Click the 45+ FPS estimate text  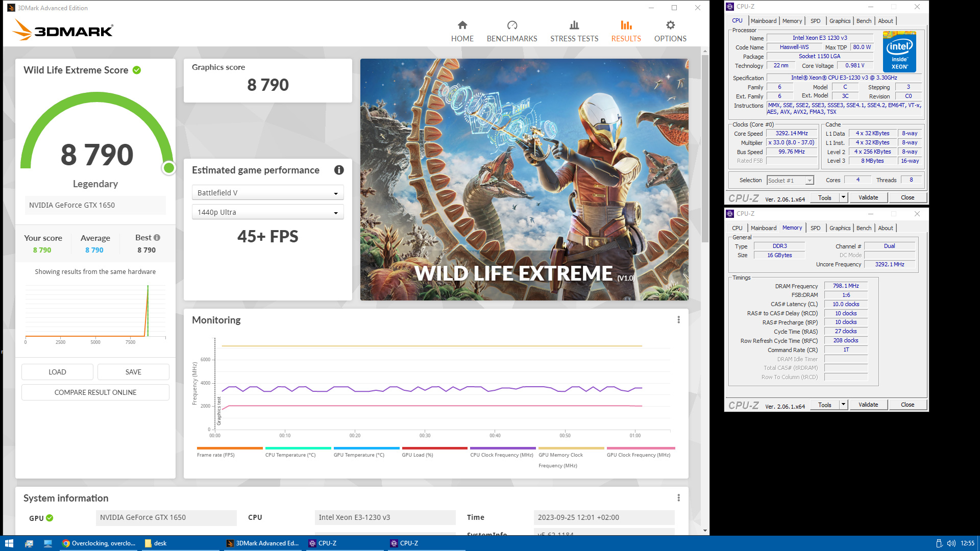click(267, 237)
